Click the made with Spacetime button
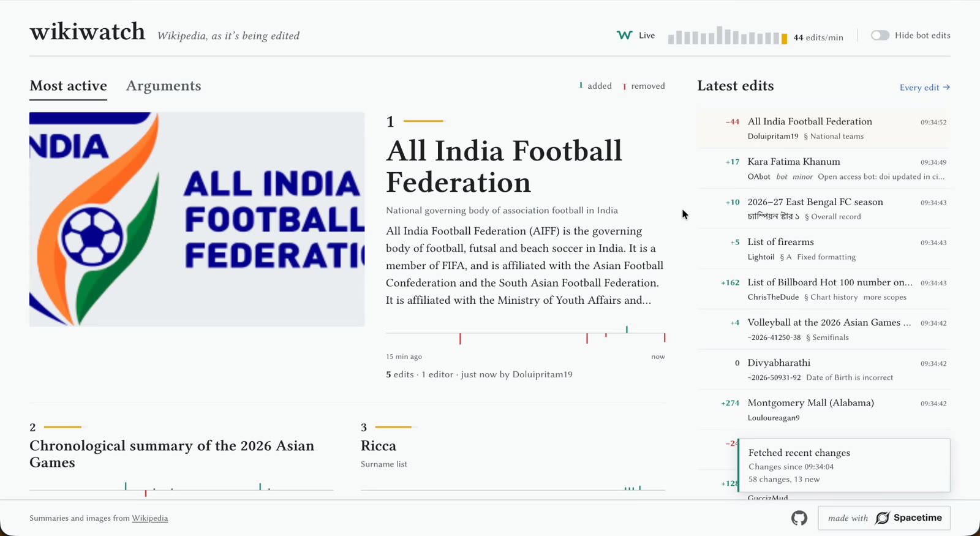The image size is (980, 536). pyautogui.click(x=884, y=518)
